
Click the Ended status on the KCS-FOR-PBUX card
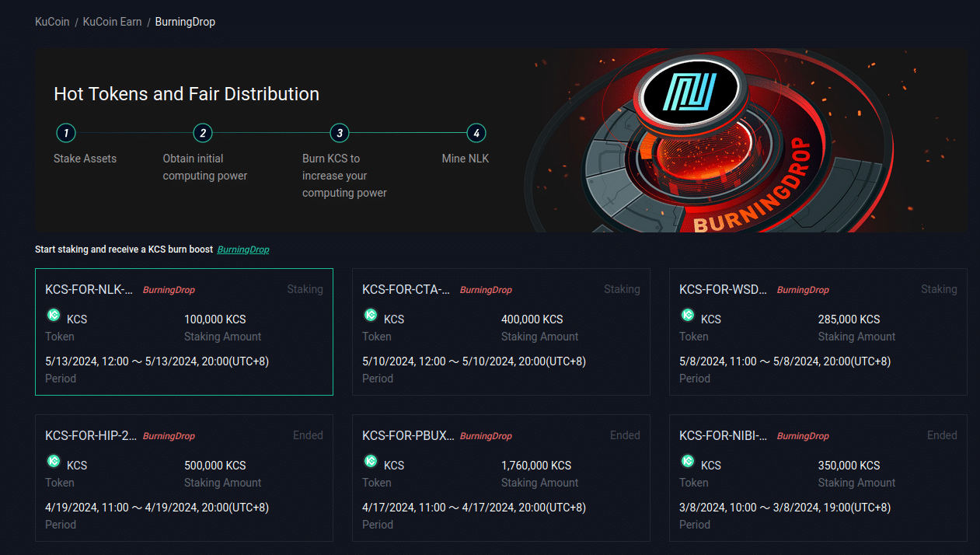pos(625,435)
